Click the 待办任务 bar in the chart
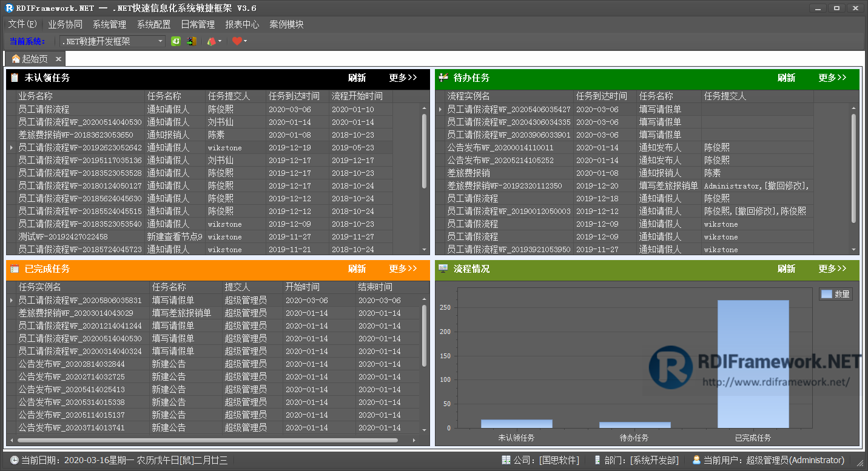The width and height of the screenshot is (868, 471). tap(635, 425)
